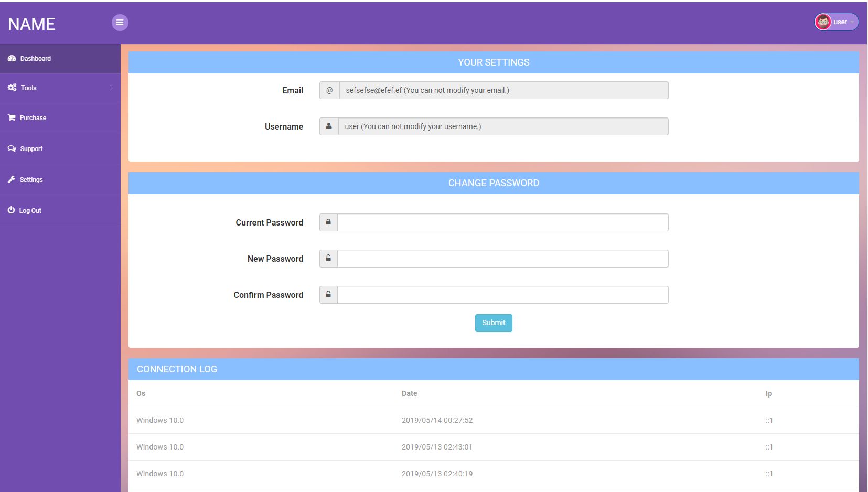The image size is (868, 492).
Task: Click the lock icon for Current Password
Action: pyautogui.click(x=328, y=222)
